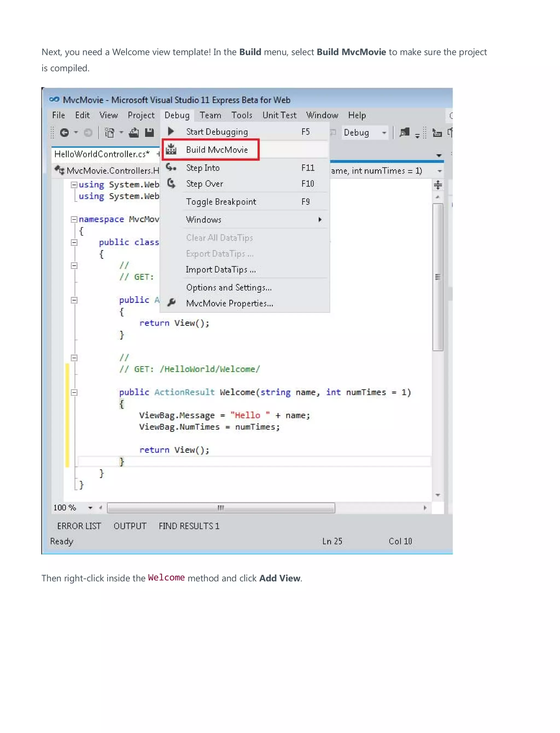
Task: Open the Tools menu
Action: (x=242, y=115)
